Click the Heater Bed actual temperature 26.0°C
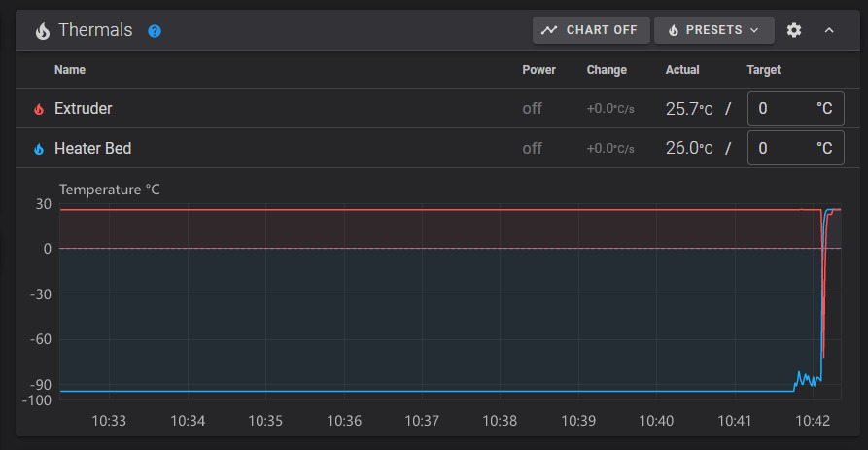Image resolution: width=868 pixels, height=450 pixels. 689,148
